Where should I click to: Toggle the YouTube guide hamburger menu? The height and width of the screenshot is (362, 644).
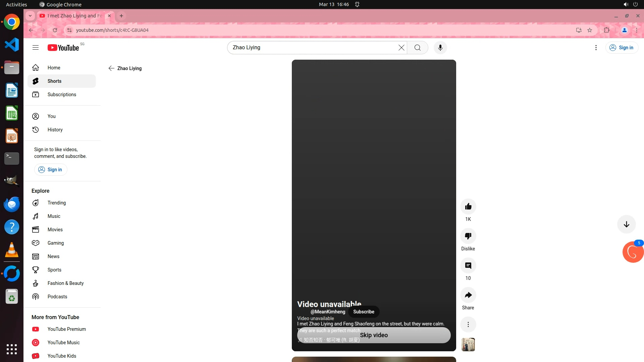36,48
